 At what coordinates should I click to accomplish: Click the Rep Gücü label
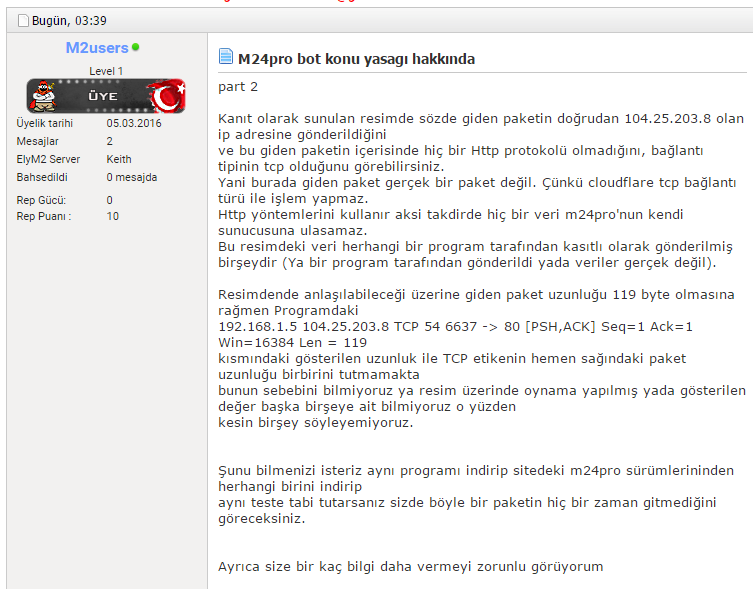tap(41, 200)
